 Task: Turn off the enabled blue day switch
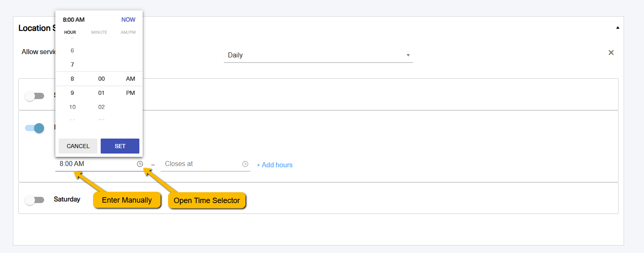34,128
